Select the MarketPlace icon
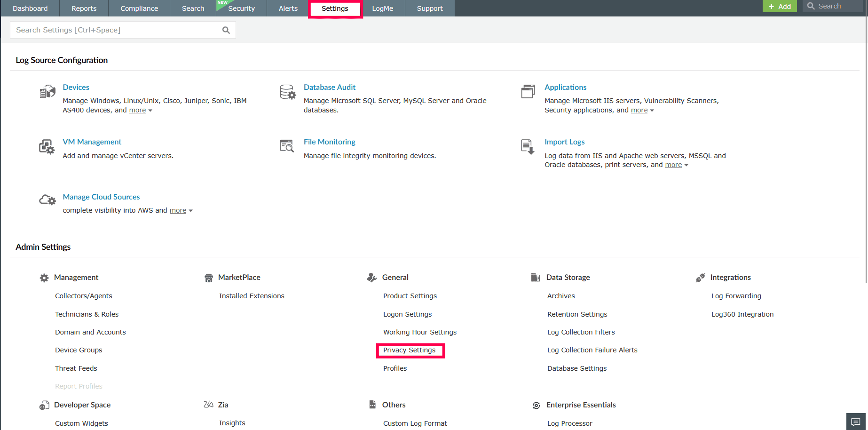The image size is (868, 430). (x=208, y=278)
